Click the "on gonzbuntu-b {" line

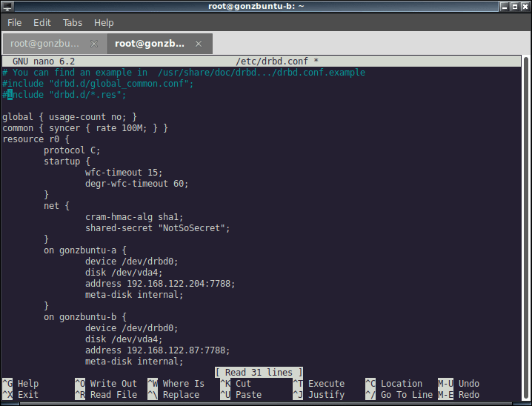[85, 317]
